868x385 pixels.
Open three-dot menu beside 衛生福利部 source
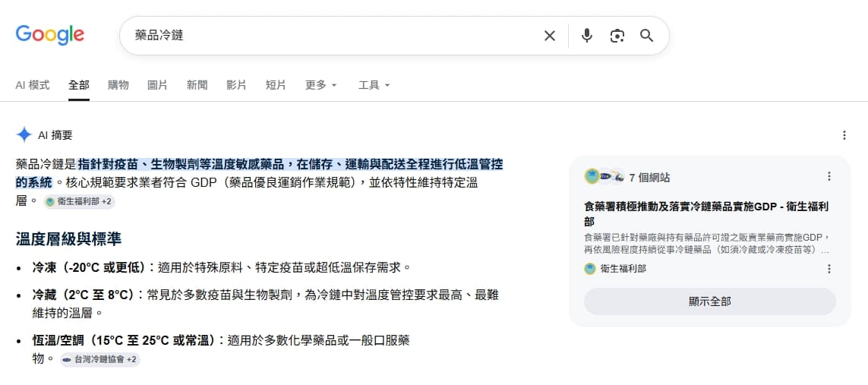(x=829, y=269)
